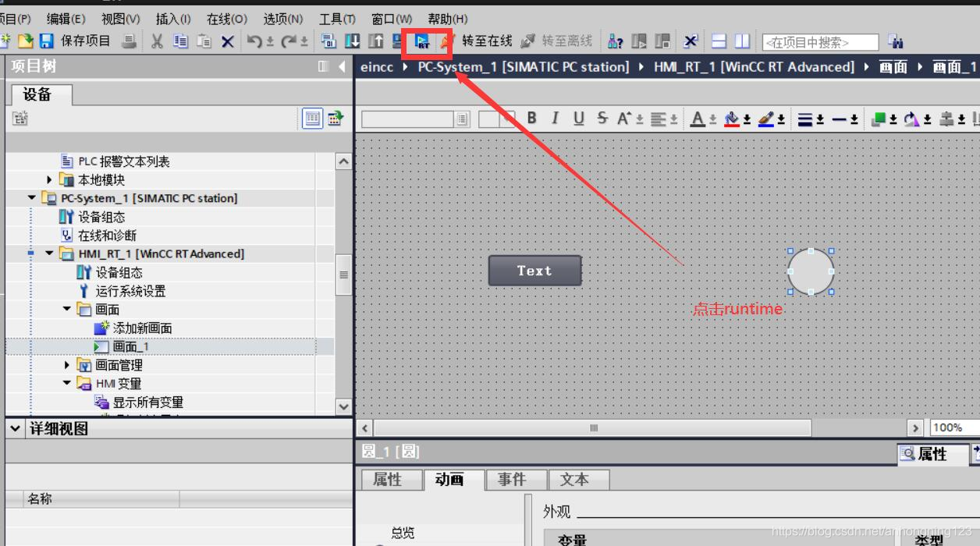
Task: Click the Print icon in toolbar
Action: pos(130,41)
